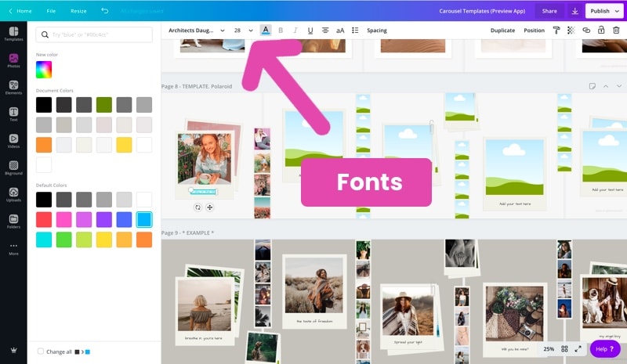Screen dimensions: 627x364
Task: Change text alignment
Action: click(x=325, y=31)
